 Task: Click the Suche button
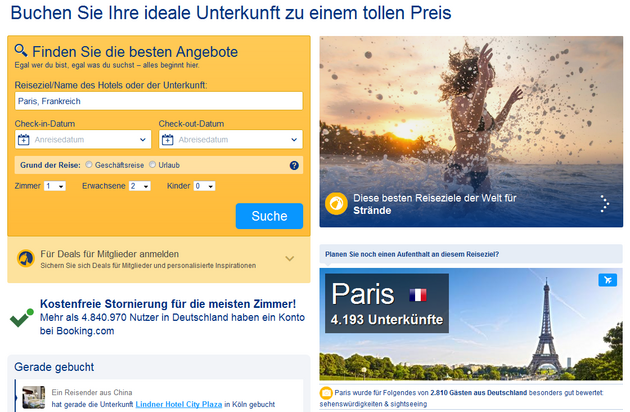tap(269, 216)
